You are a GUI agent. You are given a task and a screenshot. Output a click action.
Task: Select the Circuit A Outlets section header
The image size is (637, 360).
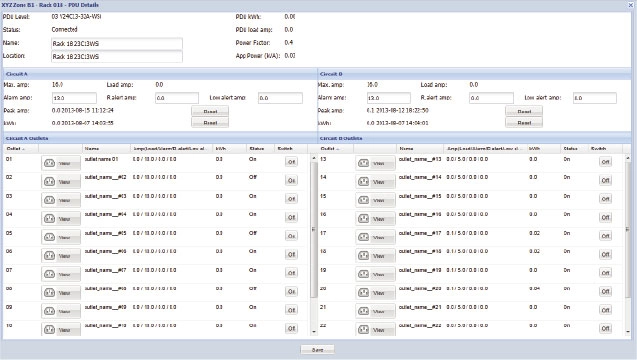click(x=160, y=138)
